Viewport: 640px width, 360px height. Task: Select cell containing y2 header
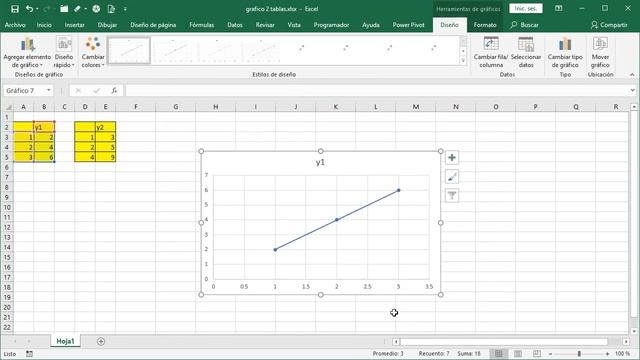pyautogui.click(x=105, y=127)
